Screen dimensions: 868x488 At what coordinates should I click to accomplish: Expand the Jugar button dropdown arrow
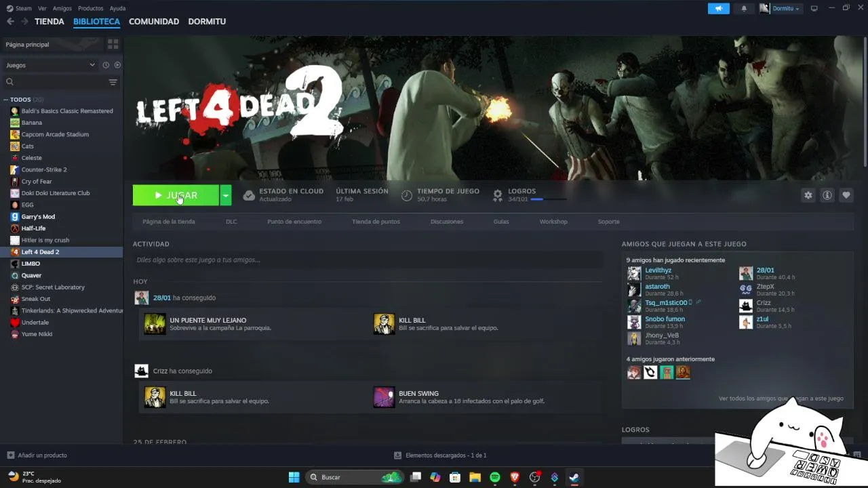[226, 195]
